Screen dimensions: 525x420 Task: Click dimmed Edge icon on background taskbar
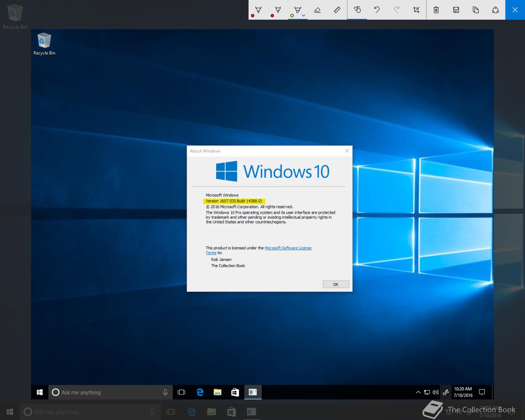click(191, 412)
